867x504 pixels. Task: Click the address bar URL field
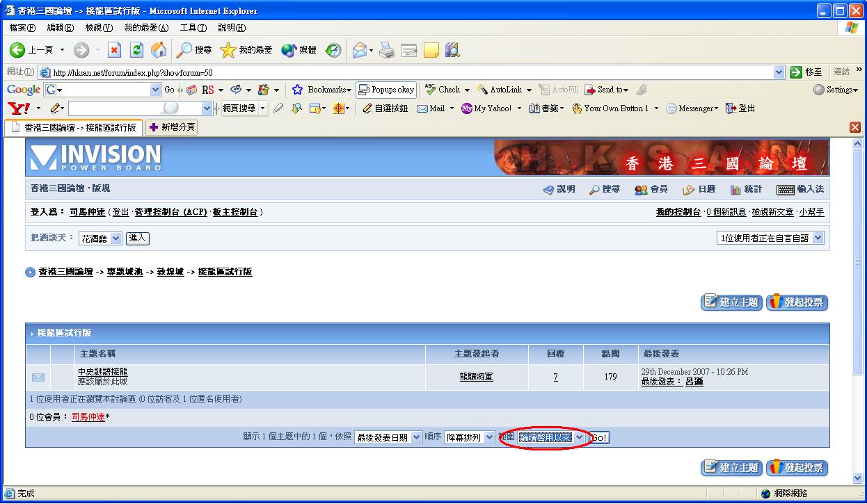tap(411, 72)
